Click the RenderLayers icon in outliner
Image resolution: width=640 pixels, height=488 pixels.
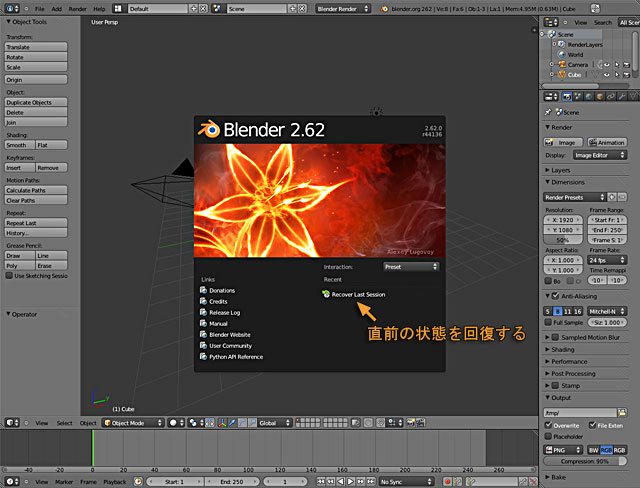click(x=562, y=44)
